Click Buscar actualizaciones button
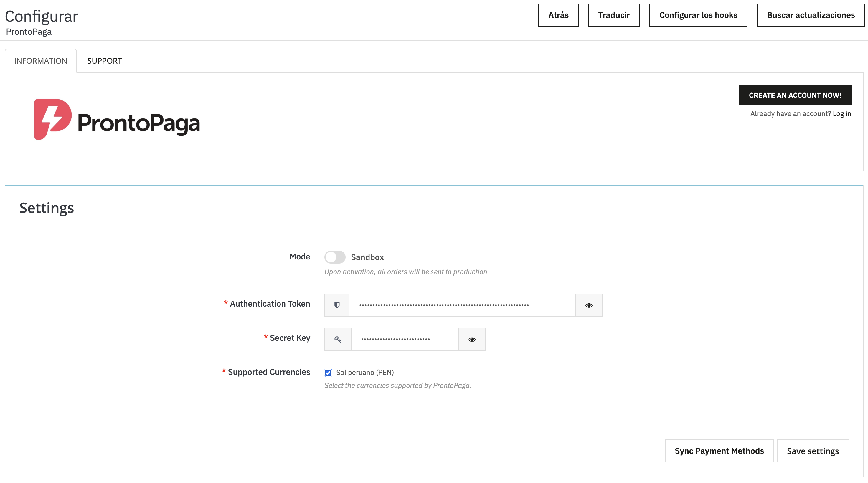The image size is (868, 483). tap(810, 15)
